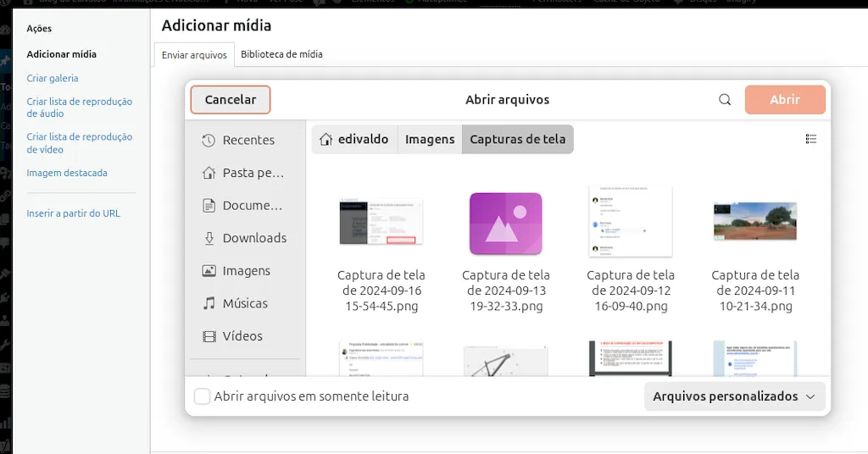Select the Enviar arquivos tab
This screenshot has width=868, height=454.
tap(194, 55)
